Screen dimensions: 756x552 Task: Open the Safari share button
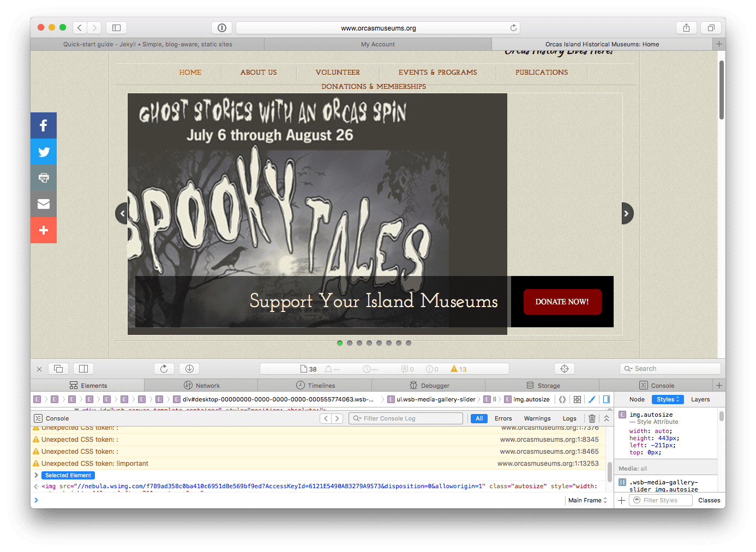(686, 28)
